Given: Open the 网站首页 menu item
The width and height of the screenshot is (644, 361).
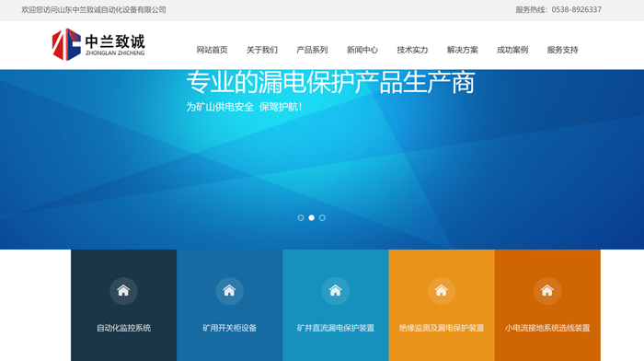Looking at the screenshot, I should pyautogui.click(x=212, y=50).
